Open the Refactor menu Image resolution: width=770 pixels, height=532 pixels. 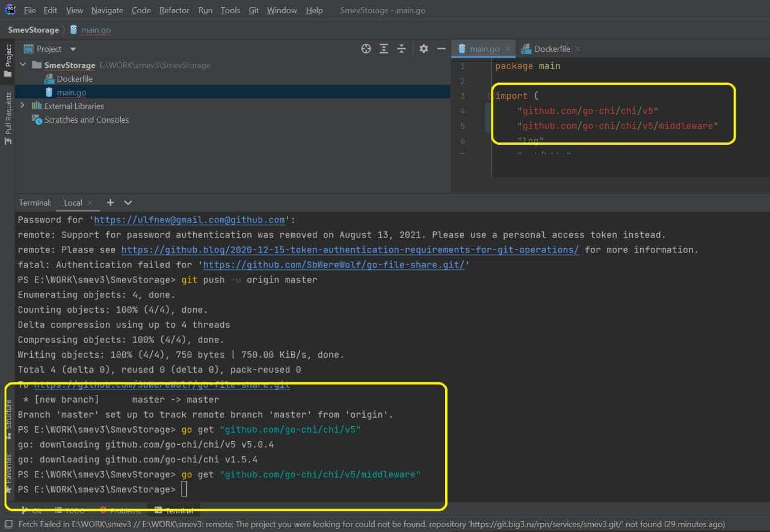174,10
